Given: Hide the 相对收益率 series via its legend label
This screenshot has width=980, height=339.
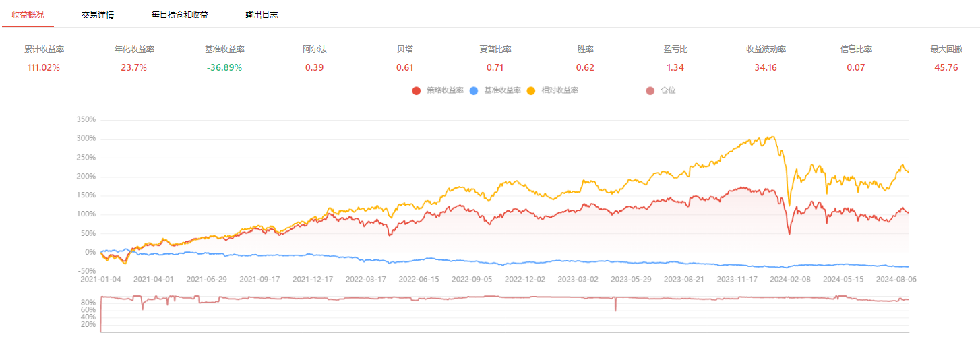Looking at the screenshot, I should pyautogui.click(x=559, y=90).
